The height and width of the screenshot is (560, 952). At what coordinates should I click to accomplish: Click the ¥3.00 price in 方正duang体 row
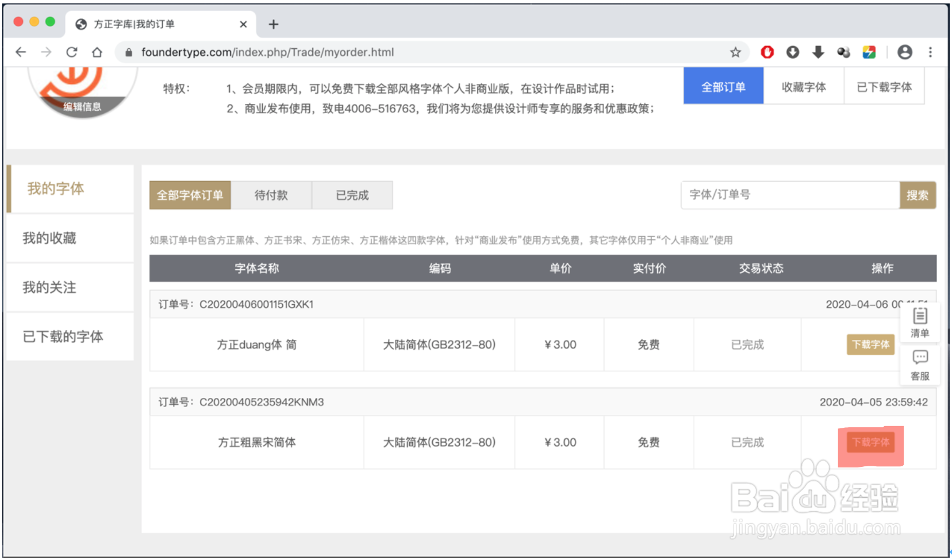click(560, 344)
